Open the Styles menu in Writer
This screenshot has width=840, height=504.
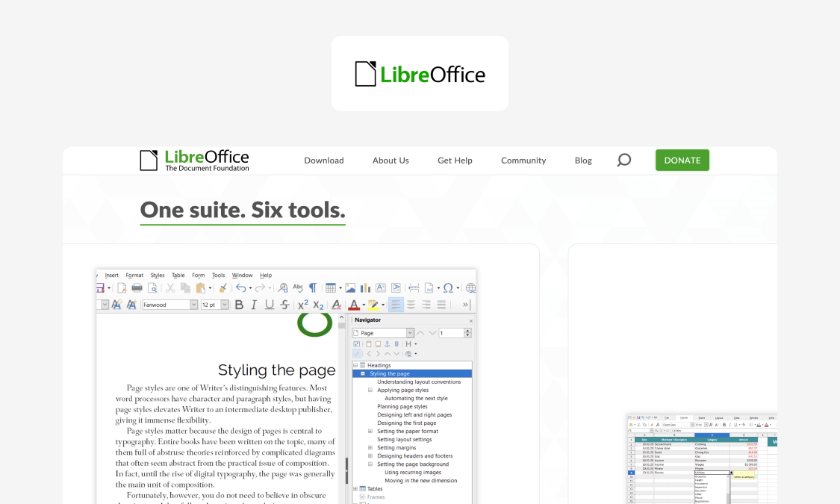[158, 276]
